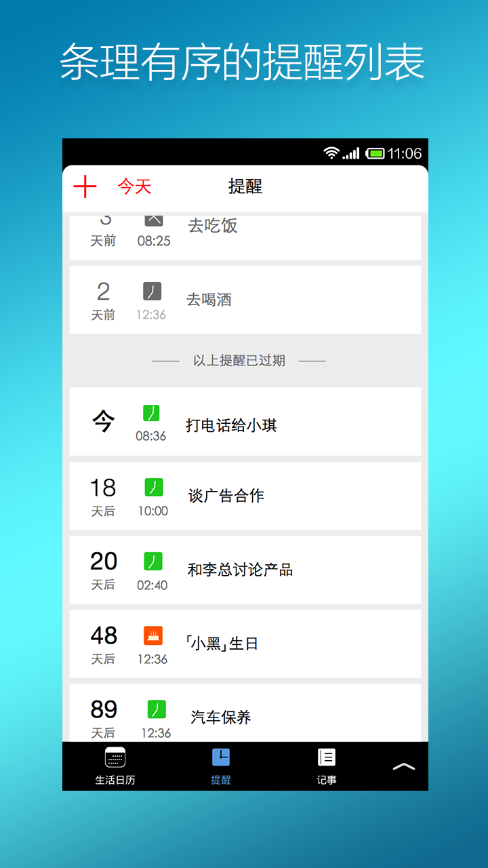Open the 和李总讨论产品 reminder entry
Viewport: 488px width, 868px height.
pos(245,570)
